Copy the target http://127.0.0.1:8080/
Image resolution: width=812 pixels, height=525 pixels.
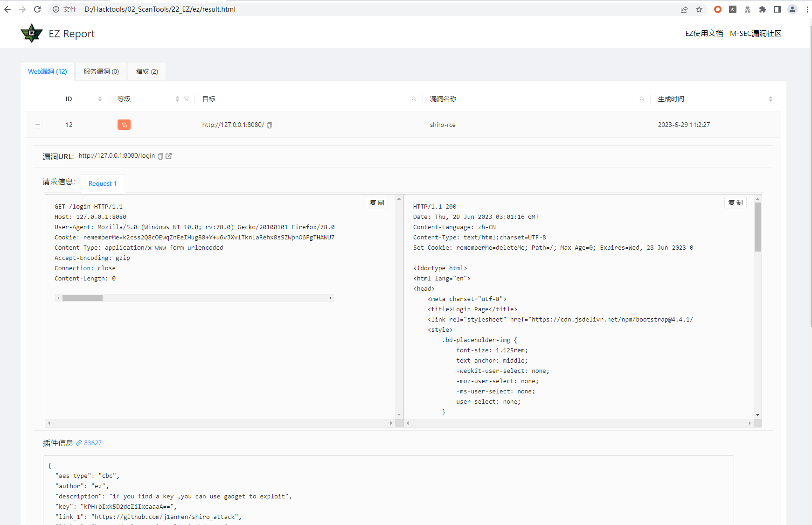tap(269, 125)
